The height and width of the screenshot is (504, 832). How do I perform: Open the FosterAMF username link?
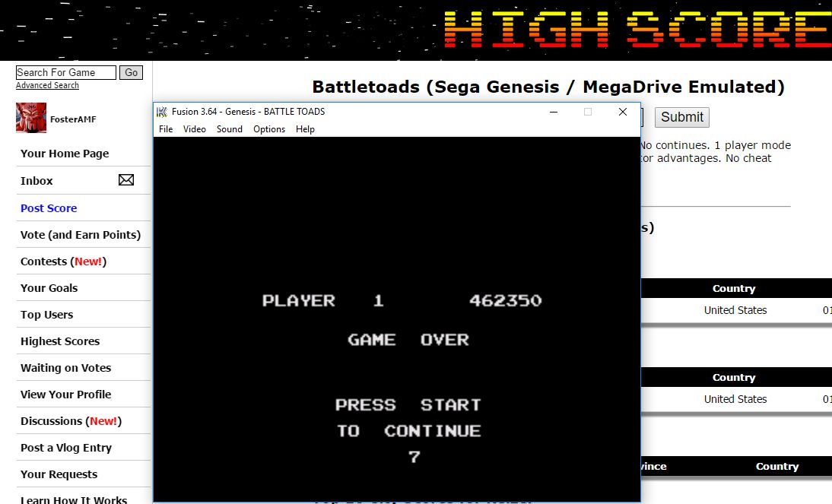[x=73, y=119]
